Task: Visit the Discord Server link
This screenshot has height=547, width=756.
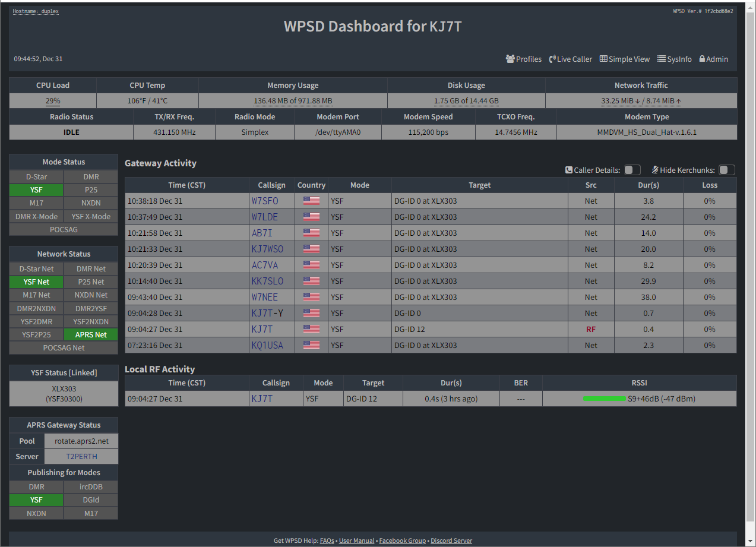Action: (x=451, y=540)
